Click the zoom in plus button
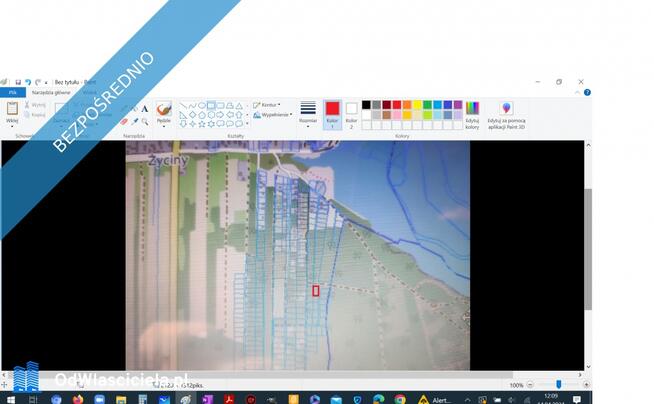 coord(586,385)
